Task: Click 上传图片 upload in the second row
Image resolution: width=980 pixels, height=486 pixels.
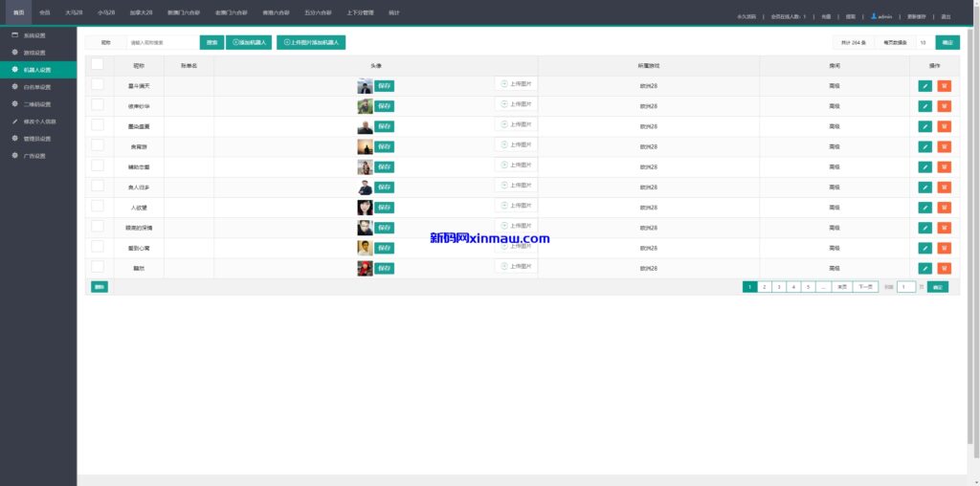Action: (x=516, y=104)
